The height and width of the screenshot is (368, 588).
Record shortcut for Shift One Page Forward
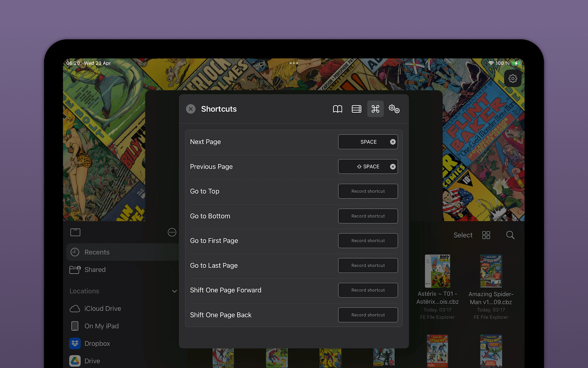(368, 290)
